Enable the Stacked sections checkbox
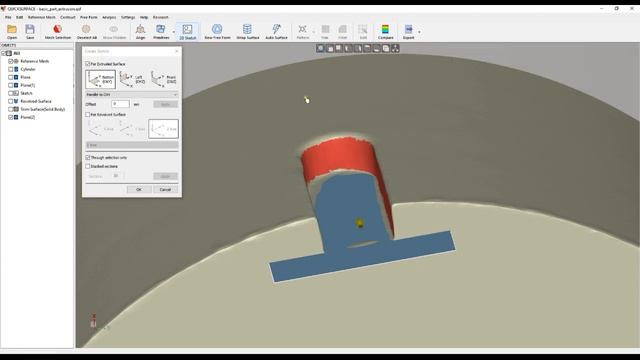This screenshot has width=640, height=360. click(88, 167)
